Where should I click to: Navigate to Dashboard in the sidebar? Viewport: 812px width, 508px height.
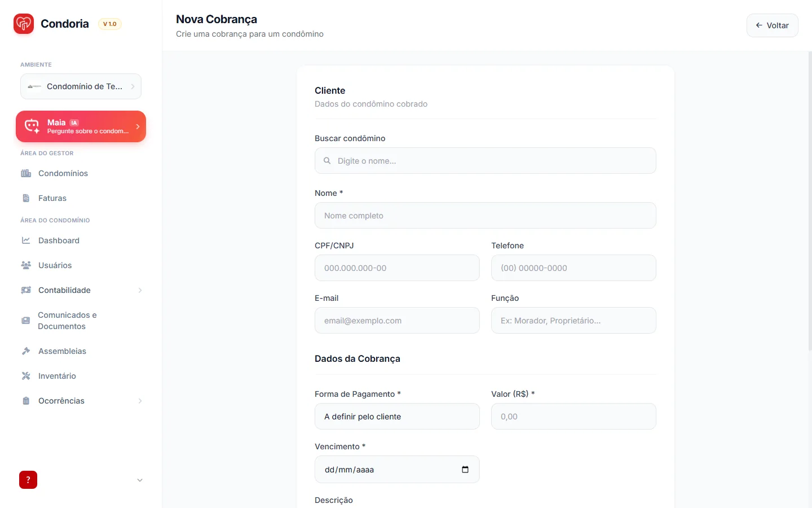(x=81, y=240)
